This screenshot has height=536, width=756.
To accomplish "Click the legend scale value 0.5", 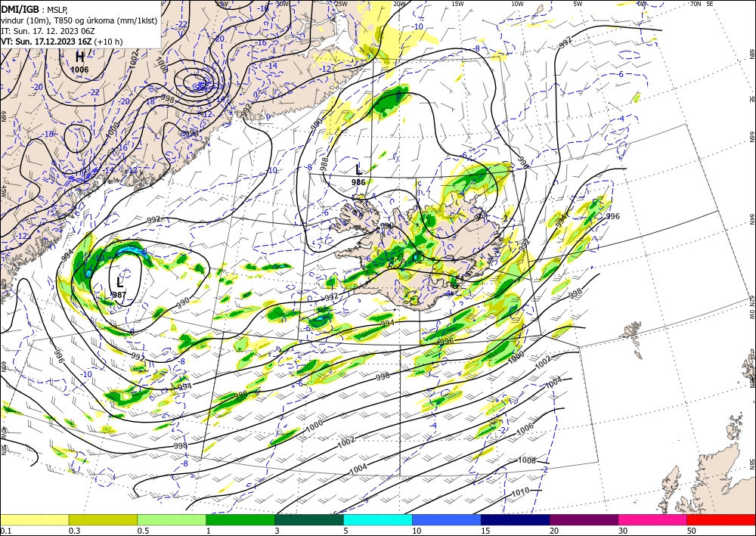I will point(143,531).
